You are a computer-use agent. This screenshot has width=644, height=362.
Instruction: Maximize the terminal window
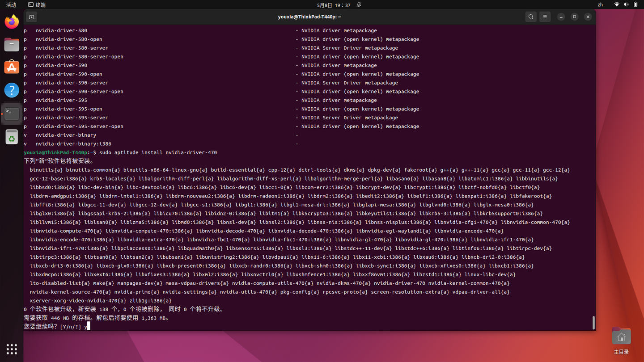[x=574, y=17]
